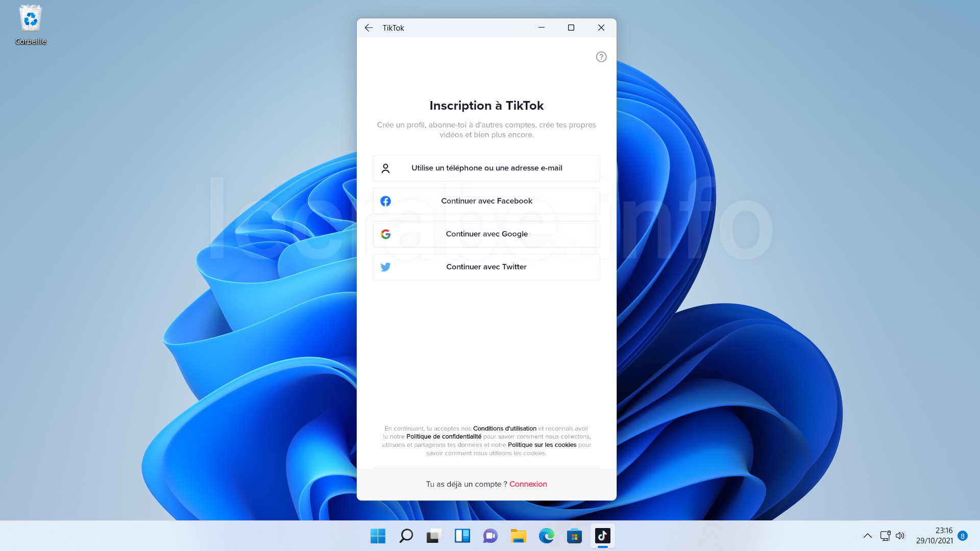Select the Corbeille desktop icon
Viewport: 980px width, 551px height.
coord(31,25)
